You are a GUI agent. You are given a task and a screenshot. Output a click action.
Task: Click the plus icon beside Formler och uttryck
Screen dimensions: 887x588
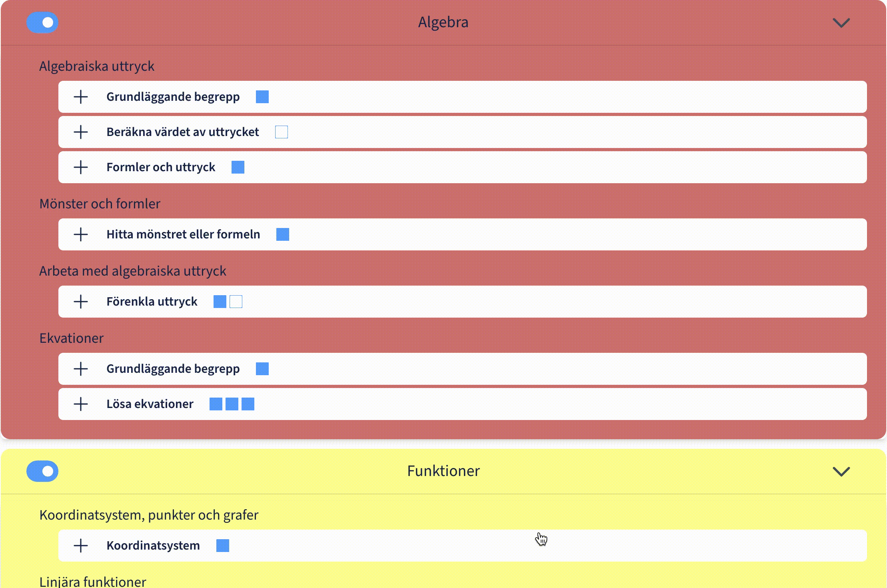pos(81,167)
